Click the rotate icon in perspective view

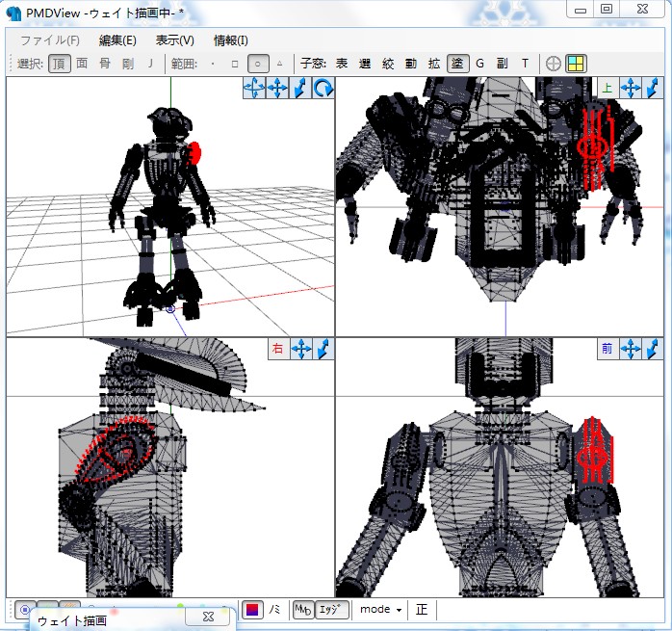(323, 88)
